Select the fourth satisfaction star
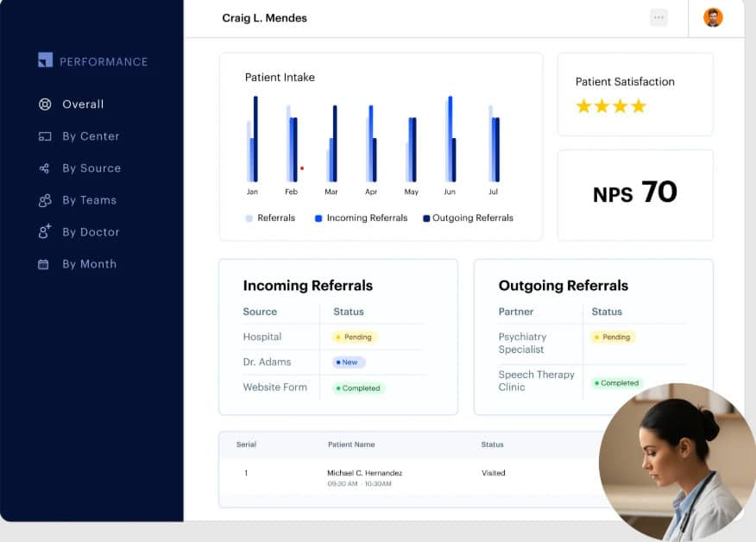The height and width of the screenshot is (542, 756). pos(639,106)
